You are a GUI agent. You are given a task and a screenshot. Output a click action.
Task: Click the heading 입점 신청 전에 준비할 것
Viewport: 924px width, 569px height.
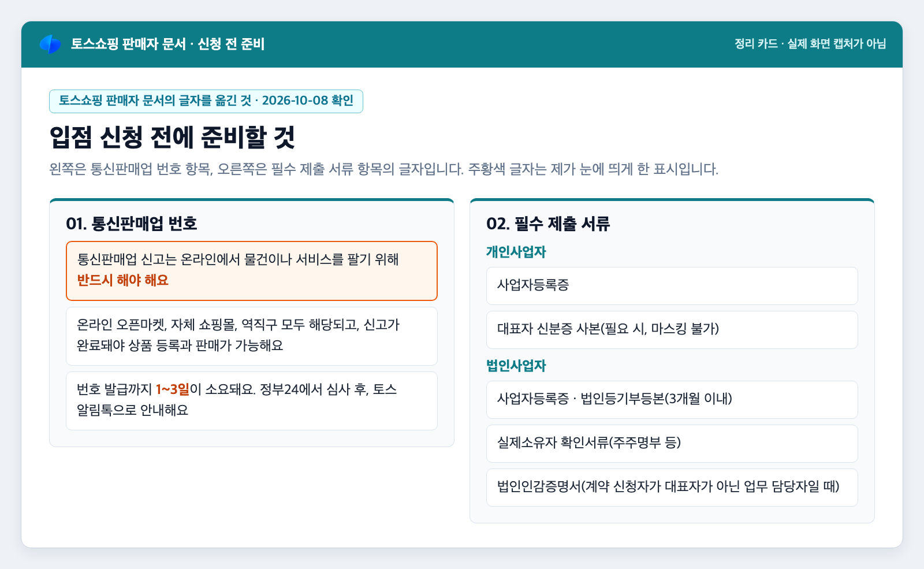[x=173, y=137]
